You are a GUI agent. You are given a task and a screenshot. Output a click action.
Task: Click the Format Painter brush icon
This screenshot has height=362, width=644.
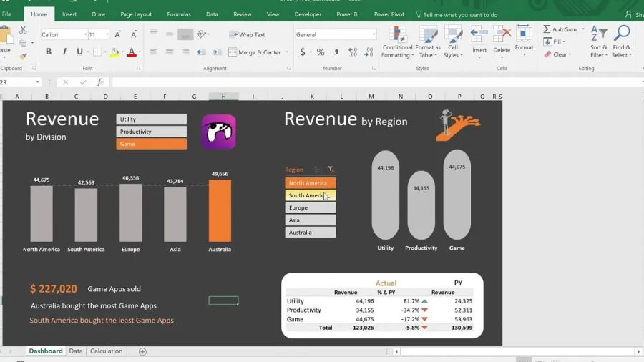pos(23,57)
